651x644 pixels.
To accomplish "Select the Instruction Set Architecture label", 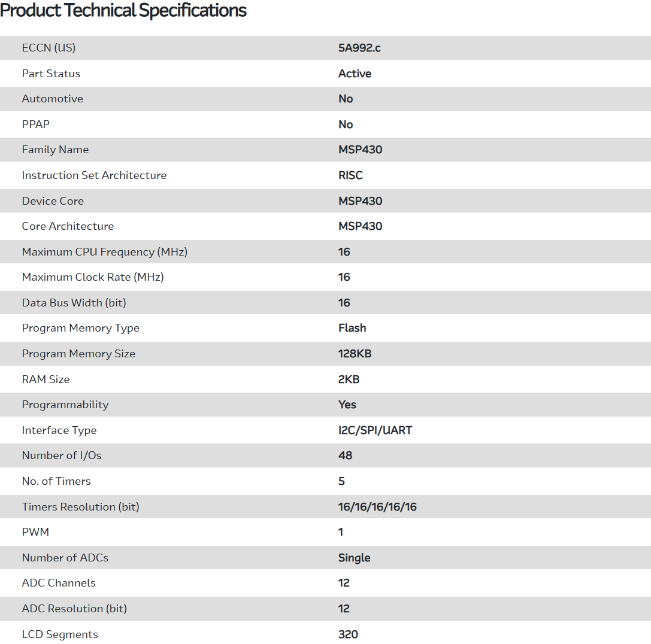I will coord(94,175).
